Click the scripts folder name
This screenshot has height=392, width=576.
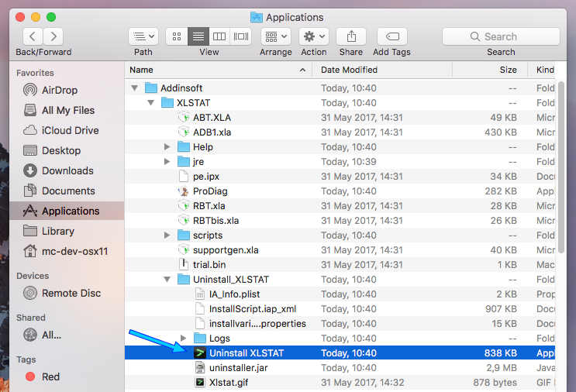[208, 236]
